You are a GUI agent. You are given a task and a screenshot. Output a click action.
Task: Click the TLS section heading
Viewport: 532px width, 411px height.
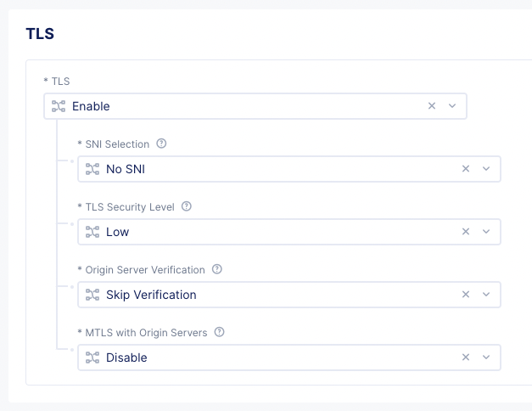(40, 34)
